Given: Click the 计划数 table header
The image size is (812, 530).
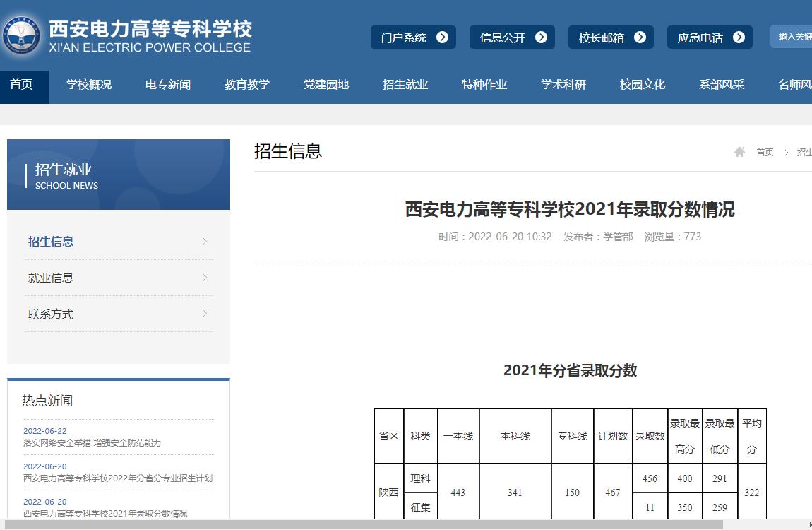Looking at the screenshot, I should coord(613,436).
